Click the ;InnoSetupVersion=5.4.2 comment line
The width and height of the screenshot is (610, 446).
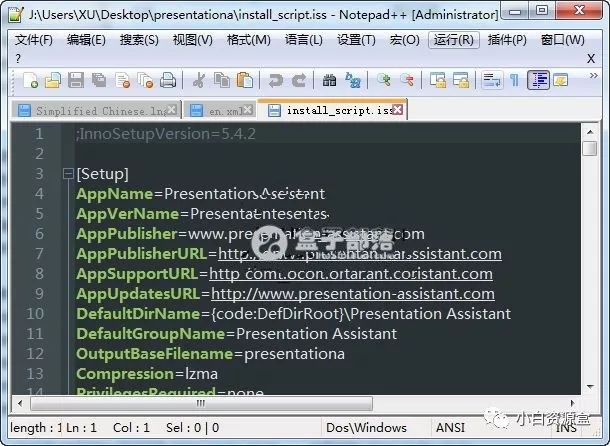166,134
